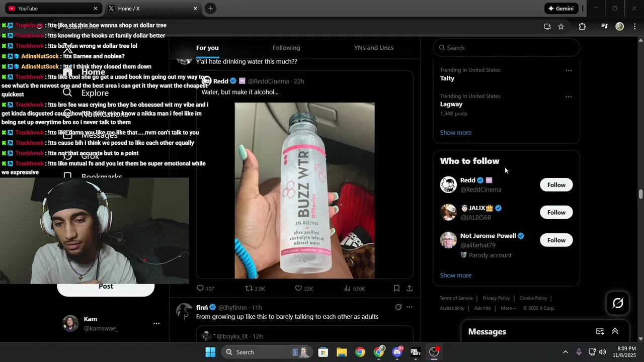Show more who-to-follow suggestions

tap(456, 276)
